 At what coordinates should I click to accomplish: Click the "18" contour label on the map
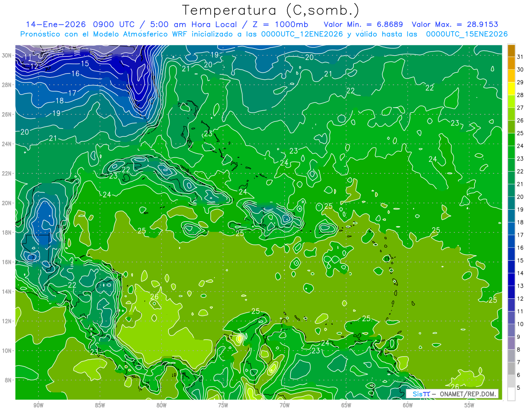tap(59, 101)
